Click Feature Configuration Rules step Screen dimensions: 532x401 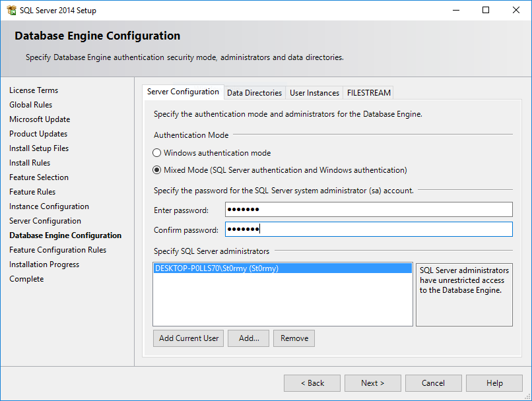(57, 250)
